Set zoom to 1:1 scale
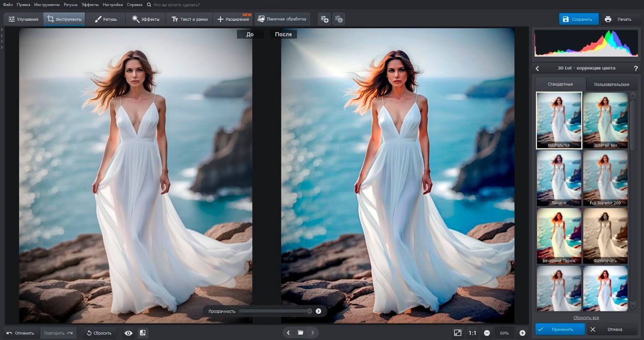 tap(473, 333)
